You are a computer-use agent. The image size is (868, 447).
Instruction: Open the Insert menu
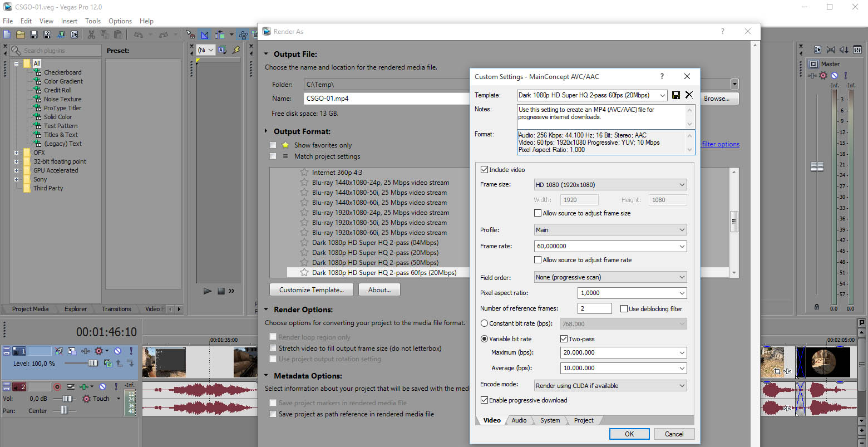[69, 21]
